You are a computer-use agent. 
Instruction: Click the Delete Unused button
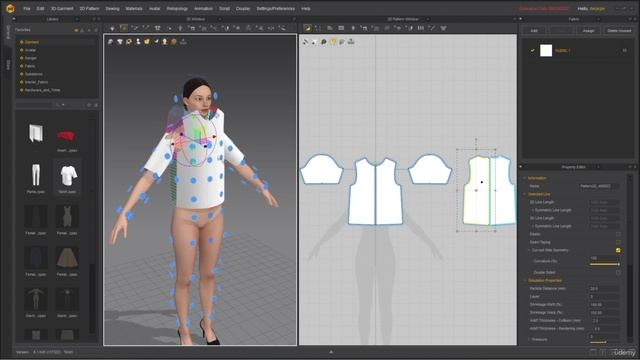[x=619, y=31]
